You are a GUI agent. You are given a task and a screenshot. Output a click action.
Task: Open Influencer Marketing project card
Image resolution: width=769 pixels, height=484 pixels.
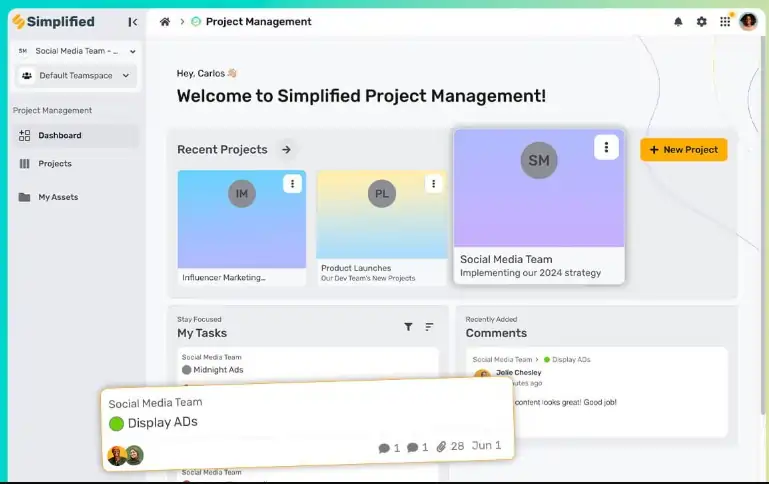pos(242,228)
